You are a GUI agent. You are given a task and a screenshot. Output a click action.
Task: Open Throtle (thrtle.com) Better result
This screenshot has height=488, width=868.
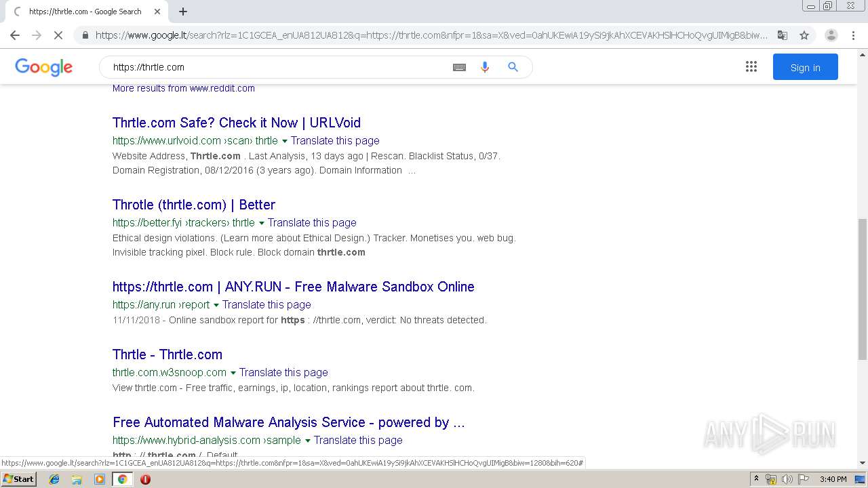tap(194, 205)
